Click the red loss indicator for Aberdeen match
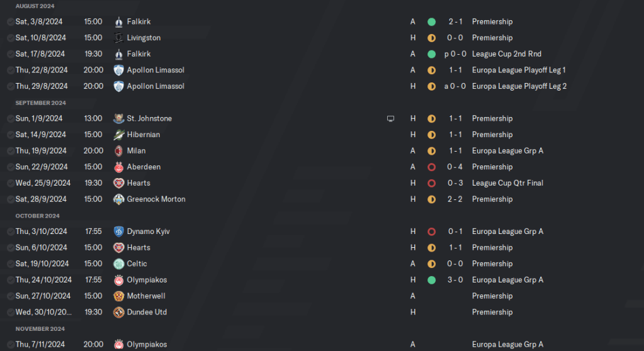The height and width of the screenshot is (351, 644). click(431, 167)
